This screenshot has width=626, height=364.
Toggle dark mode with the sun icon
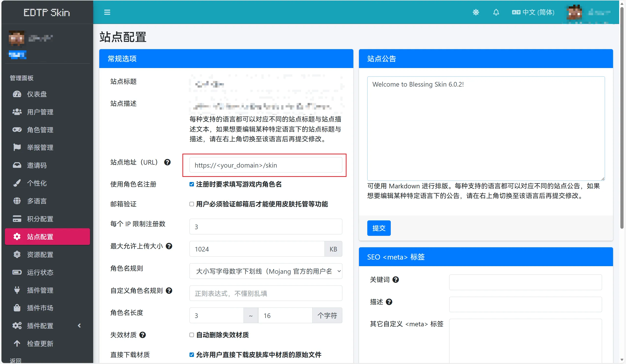pos(475,12)
